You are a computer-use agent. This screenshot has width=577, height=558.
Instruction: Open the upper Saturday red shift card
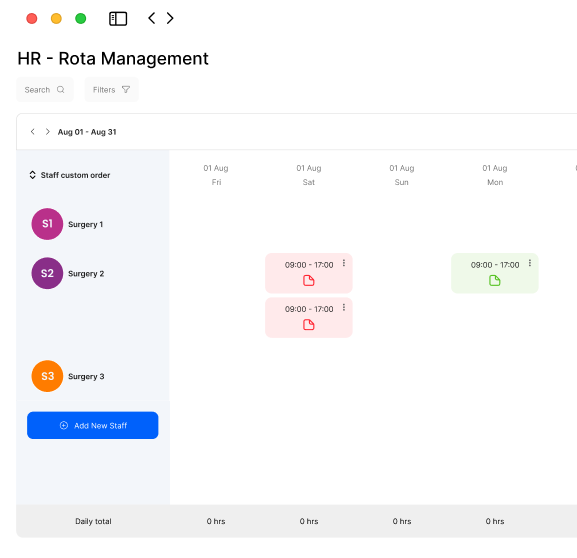click(x=309, y=273)
